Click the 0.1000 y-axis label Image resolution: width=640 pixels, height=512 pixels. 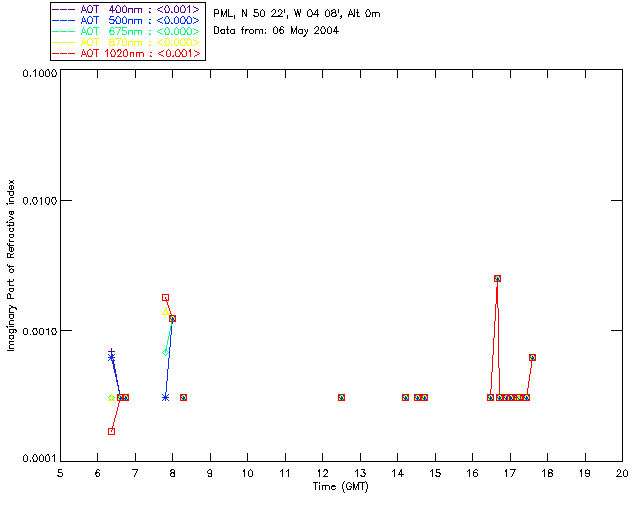[40, 73]
